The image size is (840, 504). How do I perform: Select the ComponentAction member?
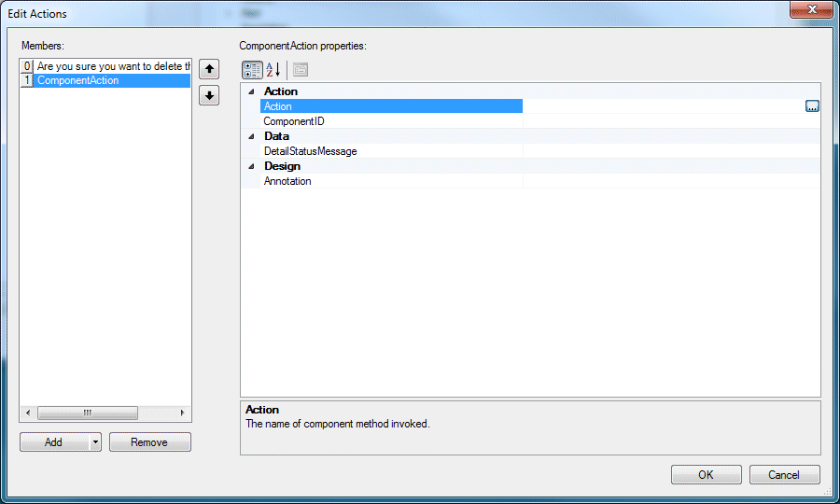tap(105, 80)
